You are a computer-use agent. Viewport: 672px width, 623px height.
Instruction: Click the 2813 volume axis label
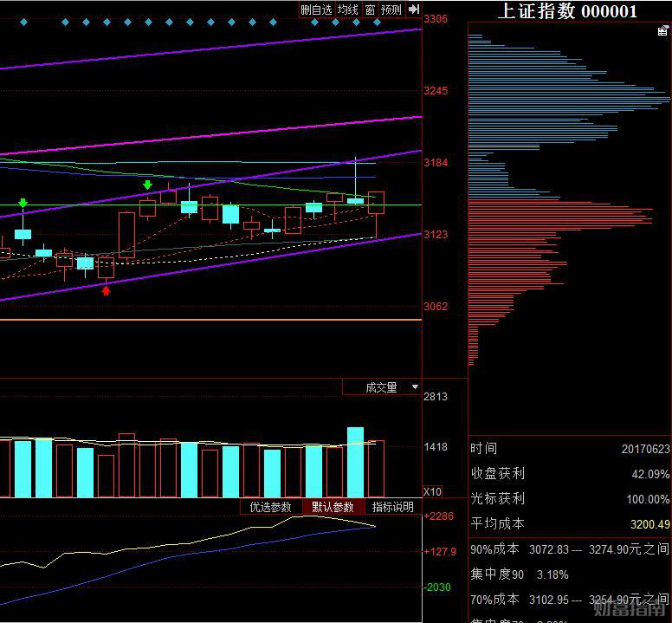point(436,397)
